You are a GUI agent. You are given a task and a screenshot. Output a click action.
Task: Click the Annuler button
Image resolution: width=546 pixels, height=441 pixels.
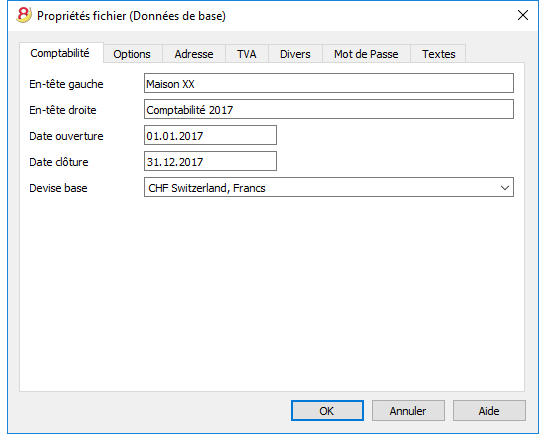[x=408, y=411]
